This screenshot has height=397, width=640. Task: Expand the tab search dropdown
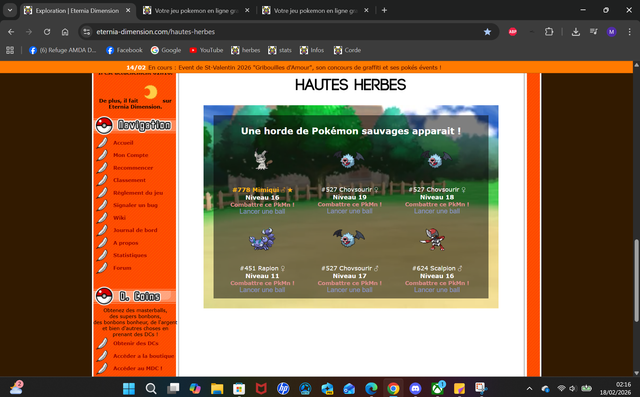point(10,11)
